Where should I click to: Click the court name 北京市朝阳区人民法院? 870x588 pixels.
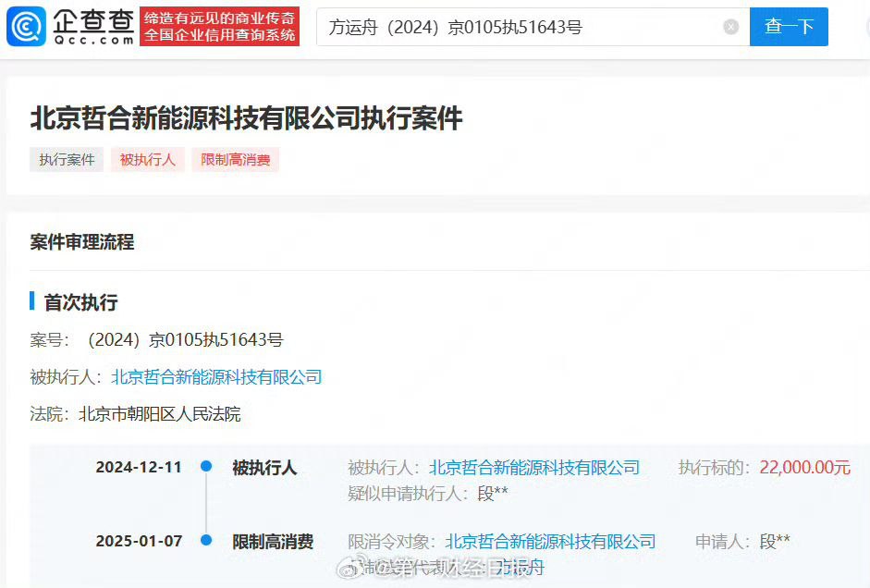pyautogui.click(x=160, y=414)
